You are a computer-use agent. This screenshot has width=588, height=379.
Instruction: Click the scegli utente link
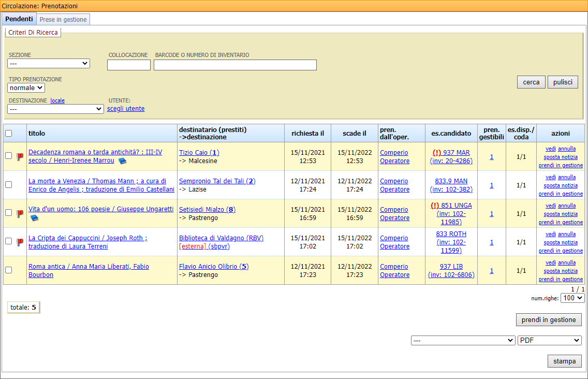pos(126,109)
